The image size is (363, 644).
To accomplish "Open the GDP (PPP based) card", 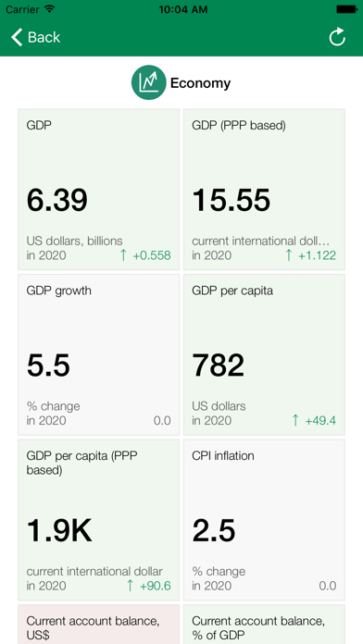I will coord(264,190).
